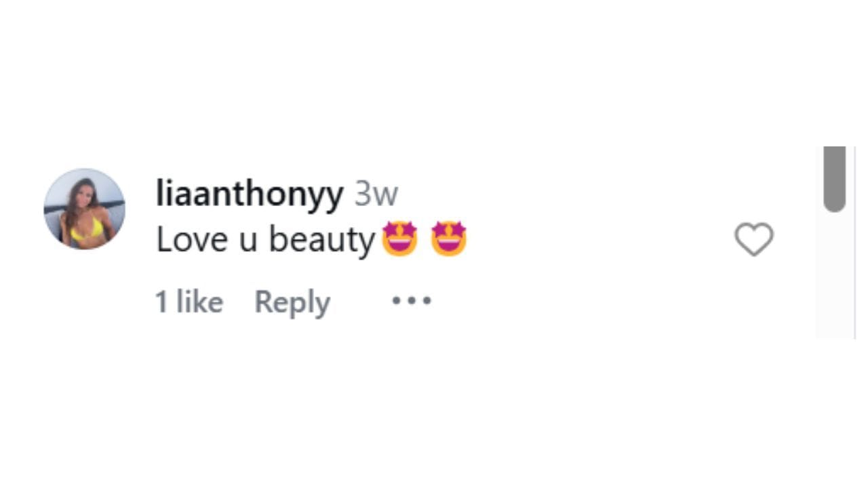
Task: Open the three-dot more options menu
Action: 412,300
